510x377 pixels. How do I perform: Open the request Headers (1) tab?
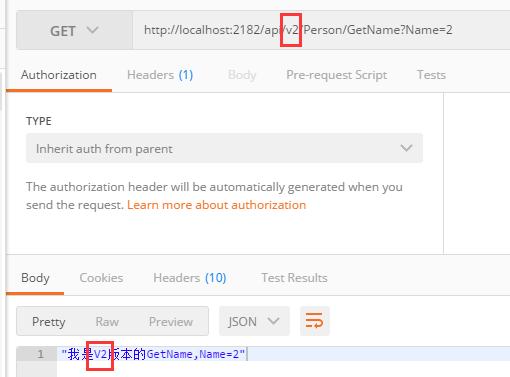(x=160, y=75)
